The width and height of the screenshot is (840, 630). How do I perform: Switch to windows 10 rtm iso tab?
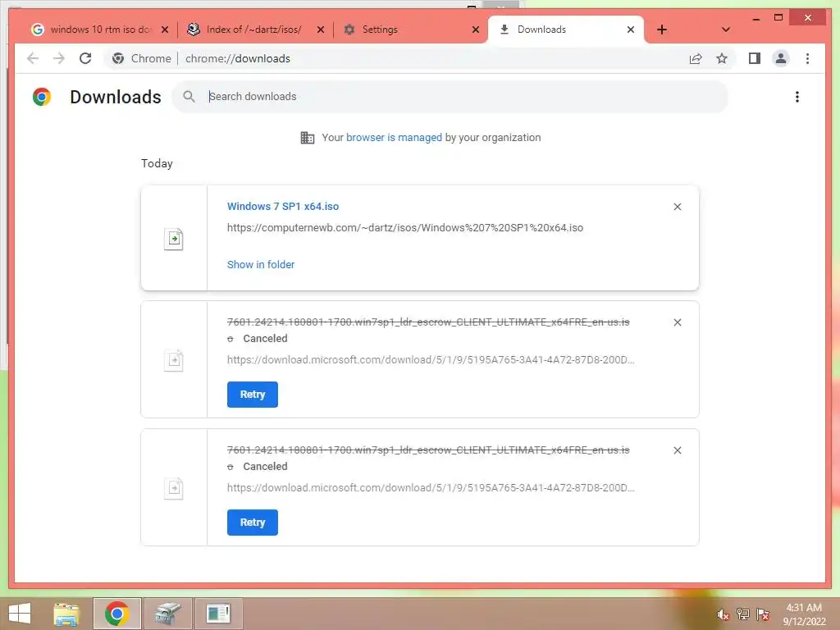pyautogui.click(x=99, y=30)
